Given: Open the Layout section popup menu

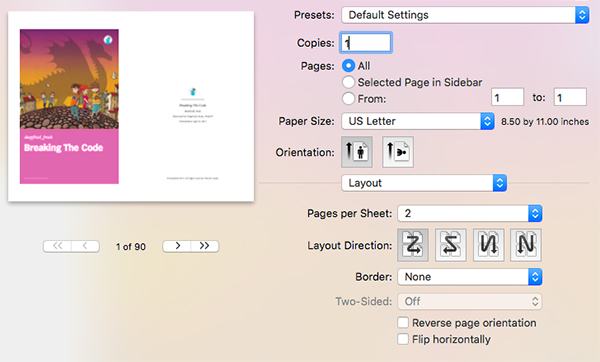Looking at the screenshot, I should tap(424, 183).
